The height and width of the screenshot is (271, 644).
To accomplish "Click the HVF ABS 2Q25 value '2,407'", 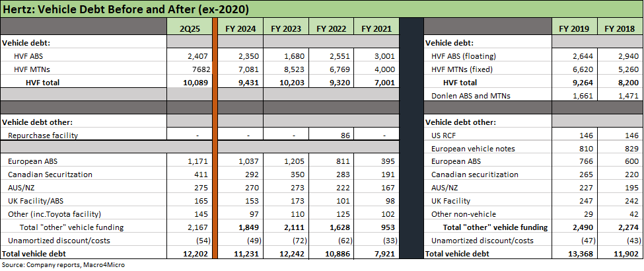I will pyautogui.click(x=199, y=56).
